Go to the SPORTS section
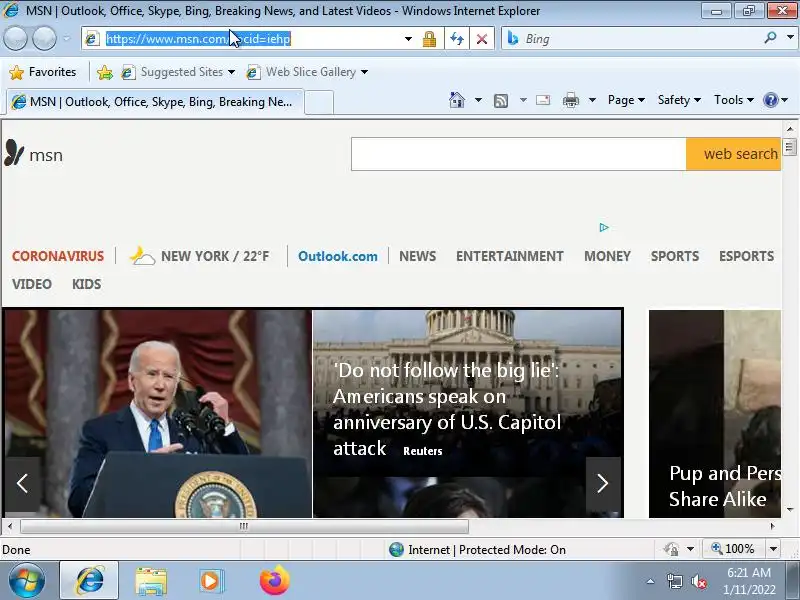 click(674, 256)
